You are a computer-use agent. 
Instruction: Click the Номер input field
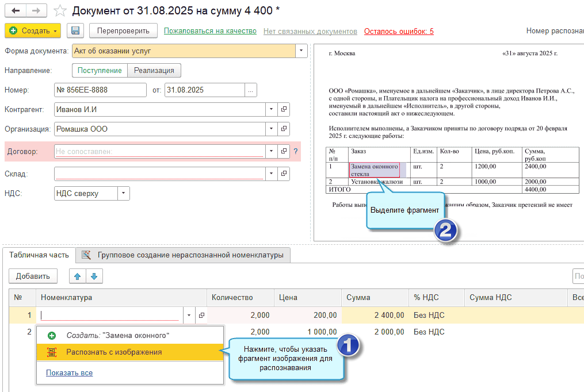tap(100, 90)
